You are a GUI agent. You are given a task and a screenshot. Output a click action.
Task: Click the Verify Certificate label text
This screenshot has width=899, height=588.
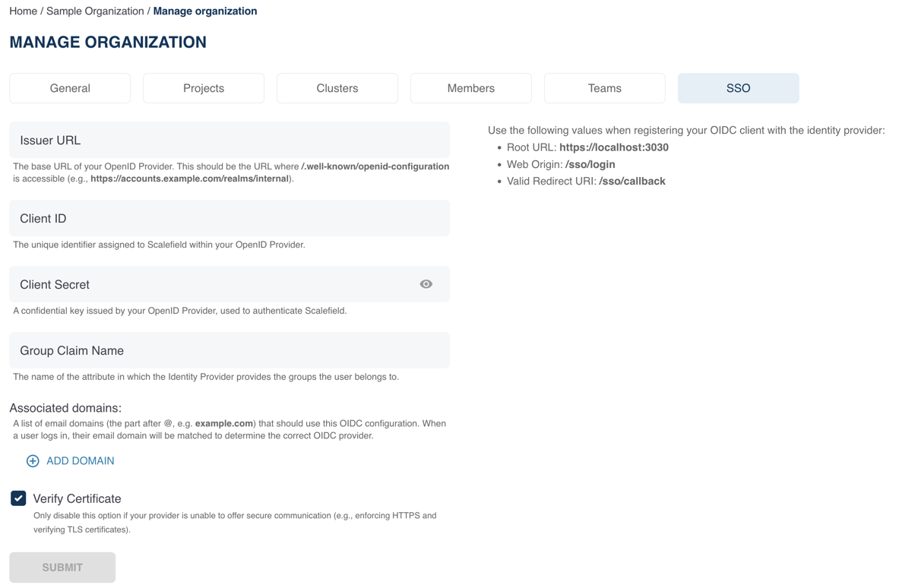[77, 498]
